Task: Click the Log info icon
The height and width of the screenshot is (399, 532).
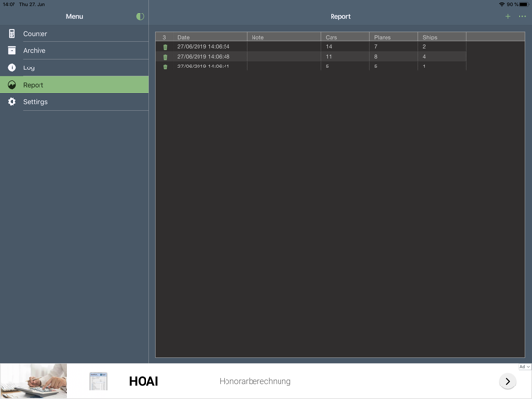Action: (12, 67)
